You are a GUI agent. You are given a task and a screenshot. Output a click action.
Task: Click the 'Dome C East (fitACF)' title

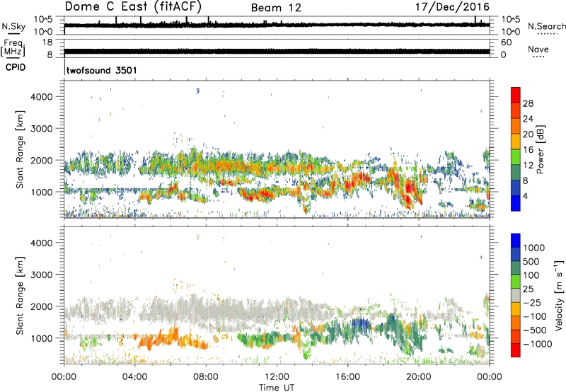pyautogui.click(x=133, y=6)
